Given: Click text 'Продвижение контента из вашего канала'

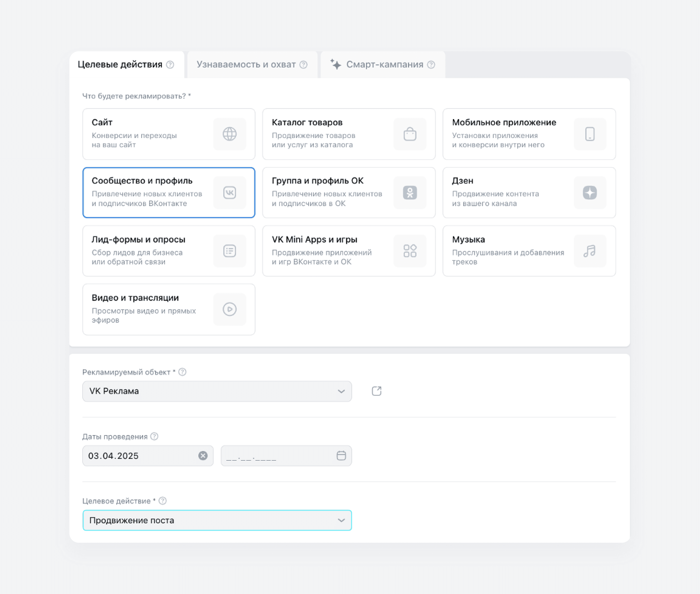Looking at the screenshot, I should click(x=495, y=199).
